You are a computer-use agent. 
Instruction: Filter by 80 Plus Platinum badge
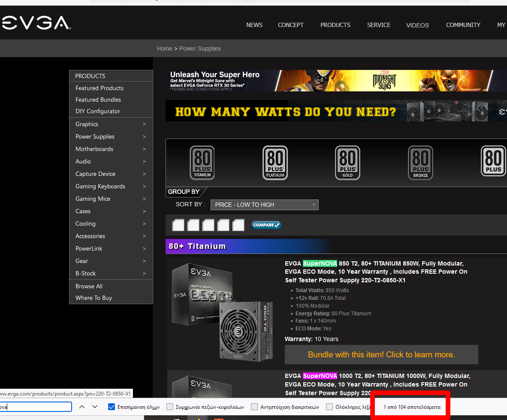(x=275, y=163)
